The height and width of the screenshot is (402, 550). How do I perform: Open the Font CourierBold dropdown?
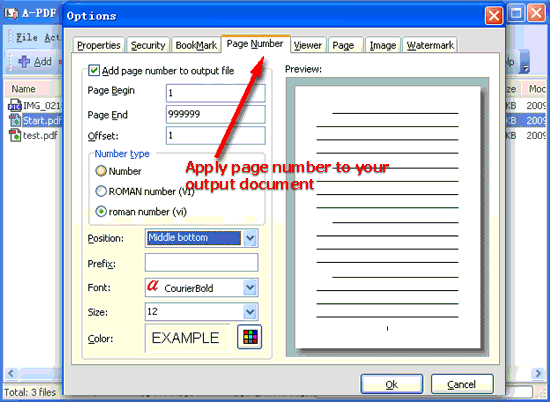click(x=250, y=288)
